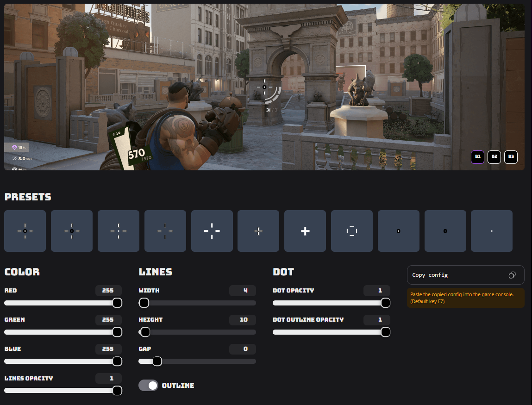The width and height of the screenshot is (532, 405).
Task: Focus the Blue value box showing 255
Action: (x=108, y=349)
